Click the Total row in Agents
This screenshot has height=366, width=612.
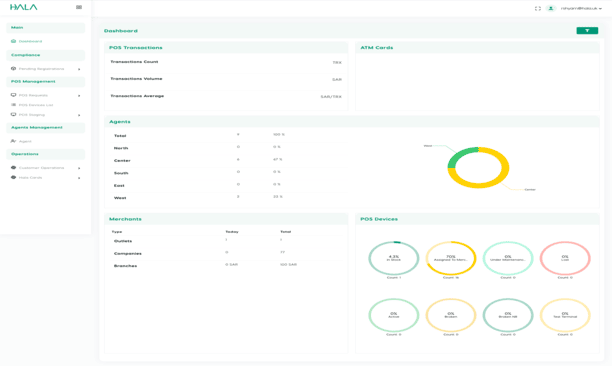[x=228, y=135]
